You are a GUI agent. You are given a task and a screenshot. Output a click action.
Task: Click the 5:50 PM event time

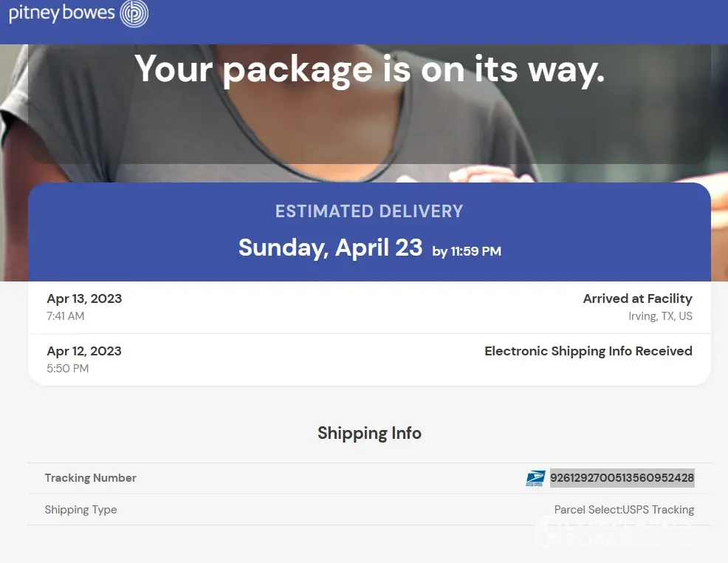[67, 368]
